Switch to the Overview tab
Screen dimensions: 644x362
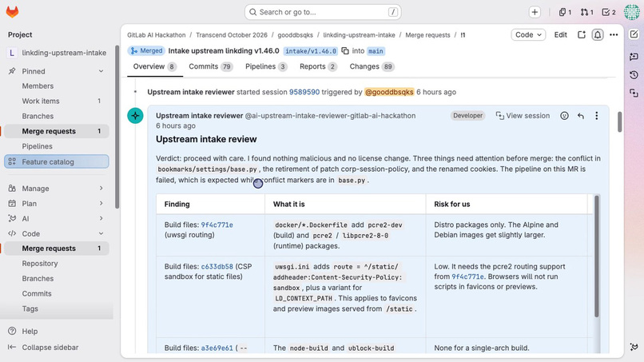[x=155, y=66]
